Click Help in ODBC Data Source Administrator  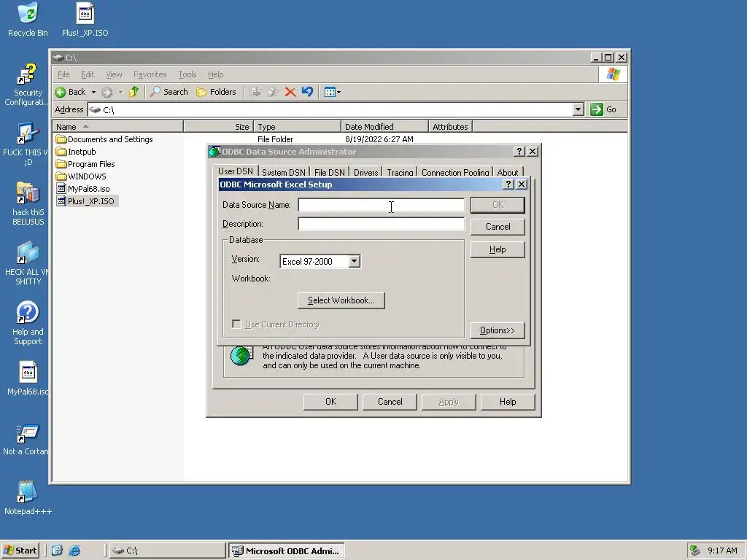tap(508, 402)
